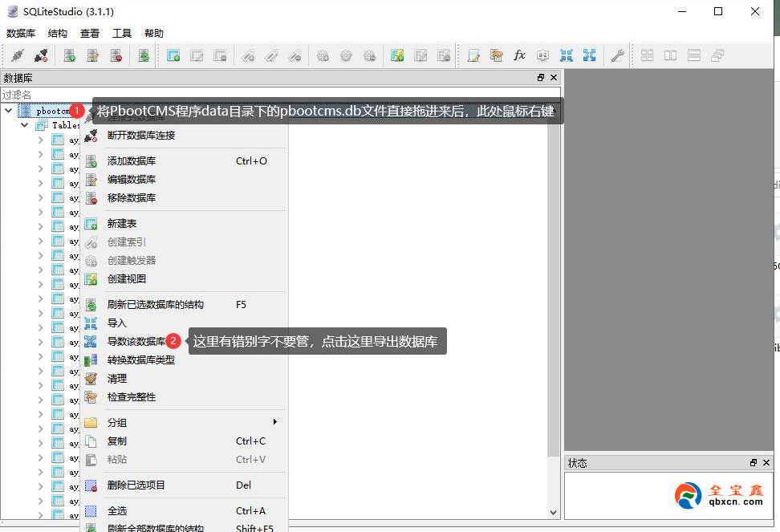780x532 pixels.
Task: Click the cascade windows toolbar icon
Action: [717, 55]
